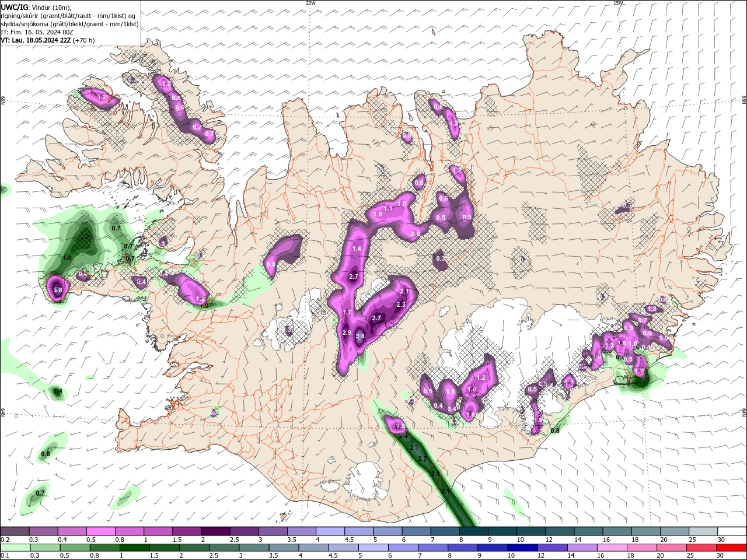Pick the deep navy 10 swatch, lower legend row
The width and height of the screenshot is (747, 560).
(522, 548)
